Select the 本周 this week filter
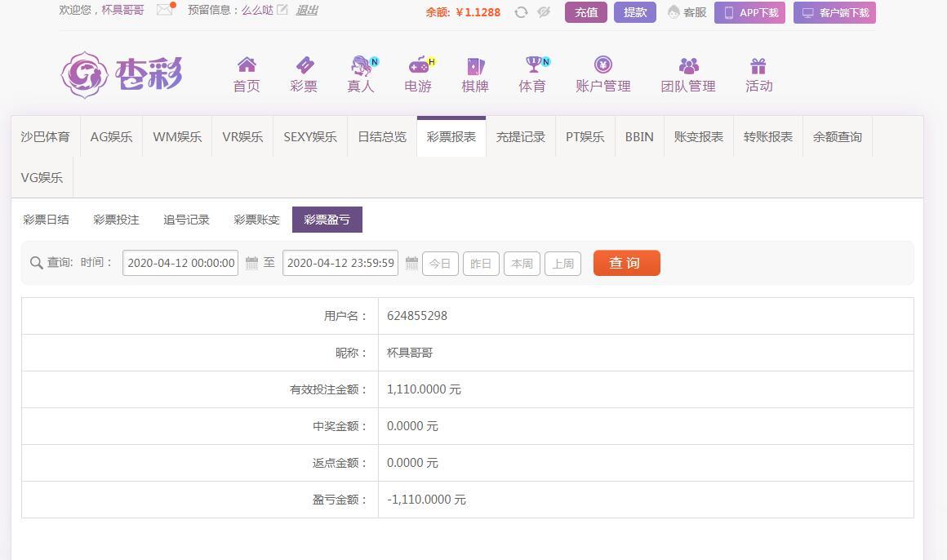The image size is (947, 560). pyautogui.click(x=522, y=264)
